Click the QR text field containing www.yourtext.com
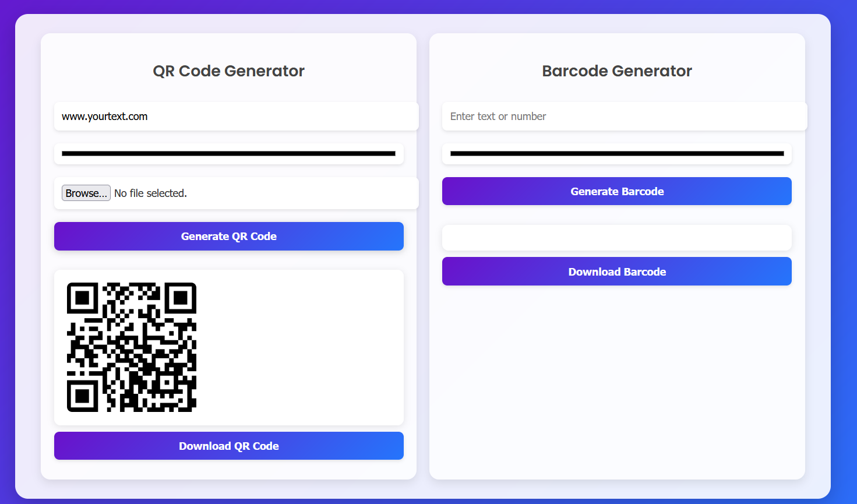 (236, 117)
